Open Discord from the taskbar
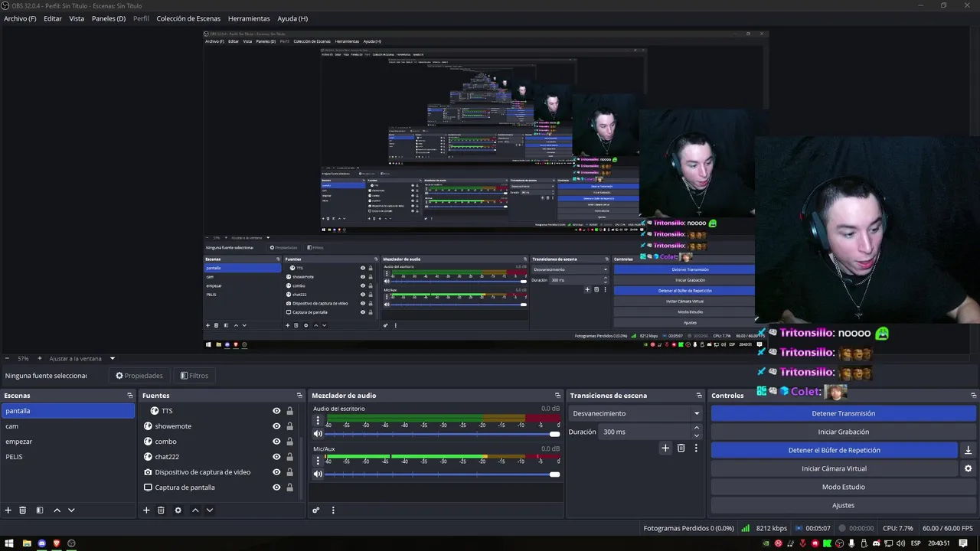The width and height of the screenshot is (980, 551). click(x=41, y=543)
